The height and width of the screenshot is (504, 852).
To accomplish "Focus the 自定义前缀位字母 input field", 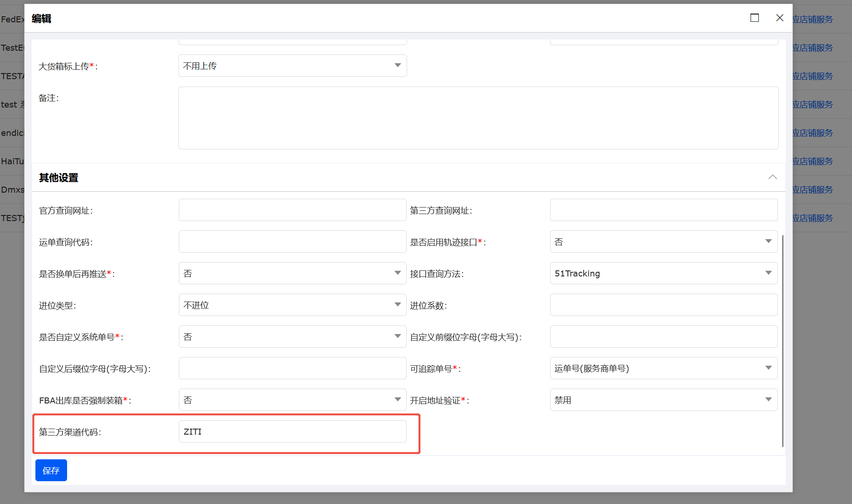I will click(664, 336).
